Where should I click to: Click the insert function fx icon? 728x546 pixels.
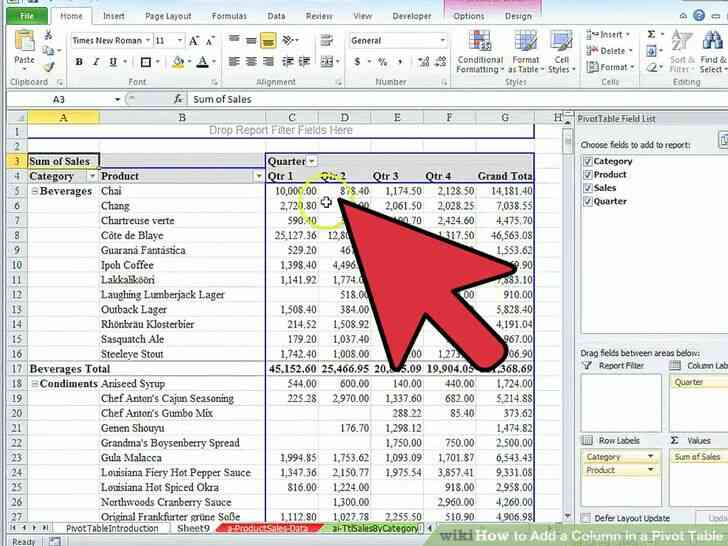[178, 99]
